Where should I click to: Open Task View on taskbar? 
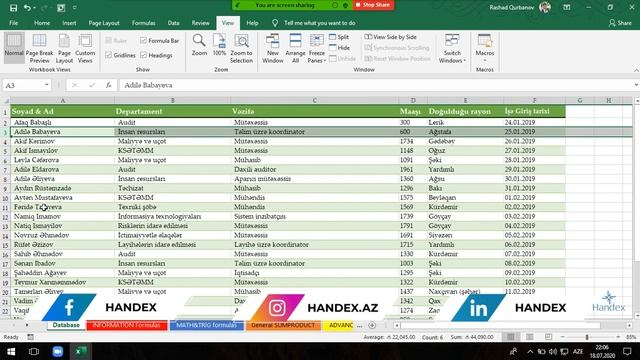tap(34, 351)
